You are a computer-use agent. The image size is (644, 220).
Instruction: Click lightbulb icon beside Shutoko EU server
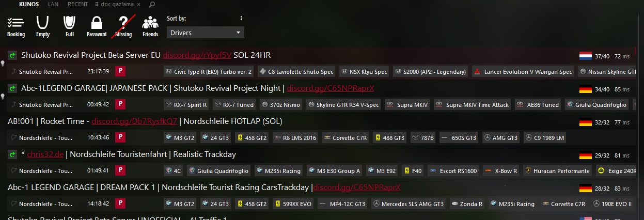[3, 64]
